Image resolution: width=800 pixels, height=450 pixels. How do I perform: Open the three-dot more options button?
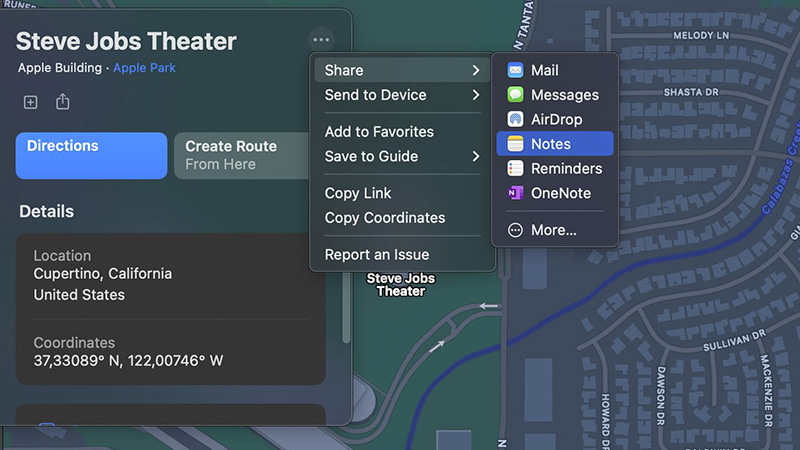pos(321,40)
